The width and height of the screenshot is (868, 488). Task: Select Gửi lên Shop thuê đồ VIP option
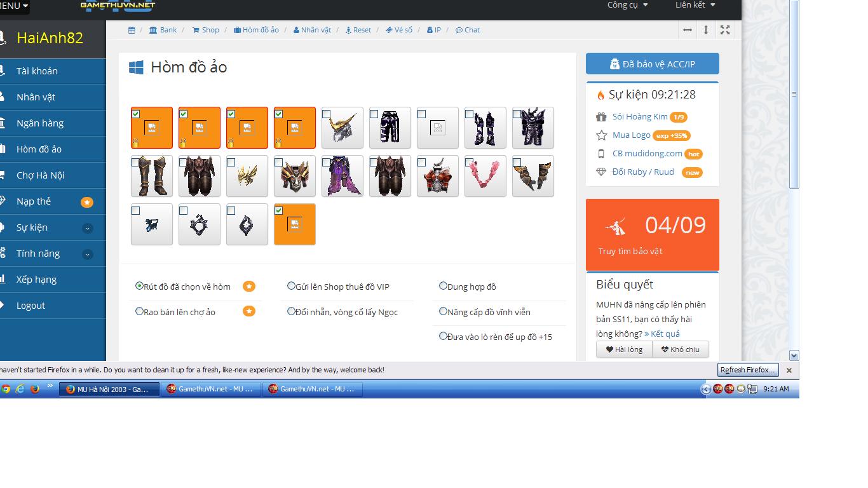tap(291, 286)
